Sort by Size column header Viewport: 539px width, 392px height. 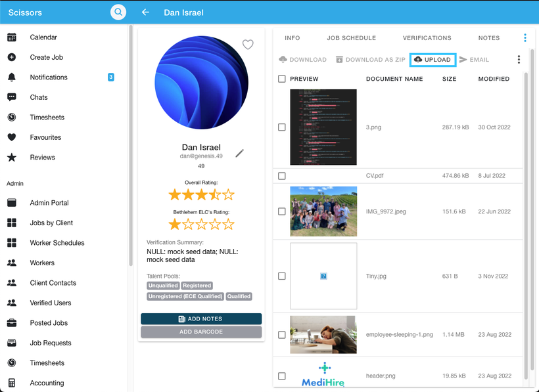450,79
